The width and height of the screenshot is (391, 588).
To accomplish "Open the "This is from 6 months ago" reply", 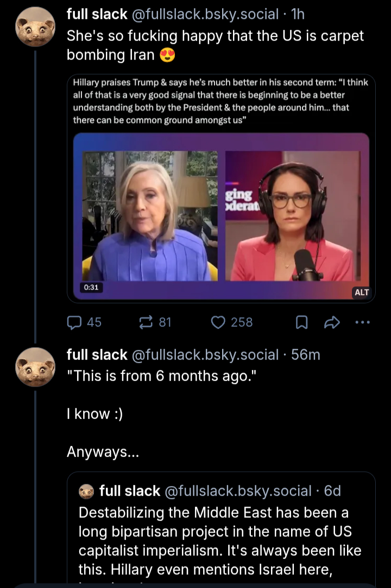I will click(161, 376).
